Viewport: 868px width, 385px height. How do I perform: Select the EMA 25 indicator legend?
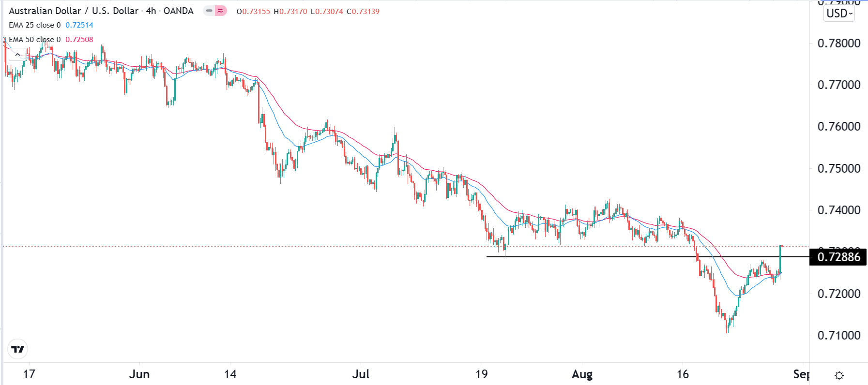point(35,25)
